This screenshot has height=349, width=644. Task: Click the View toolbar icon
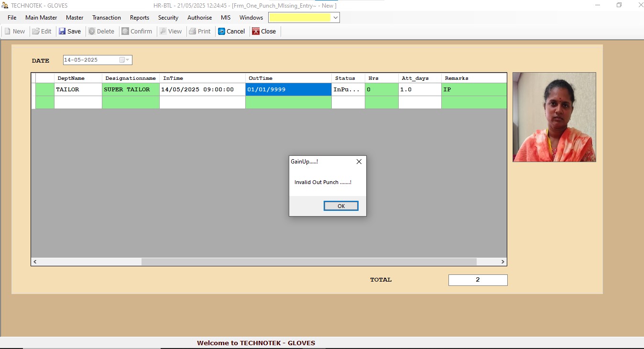(x=163, y=32)
